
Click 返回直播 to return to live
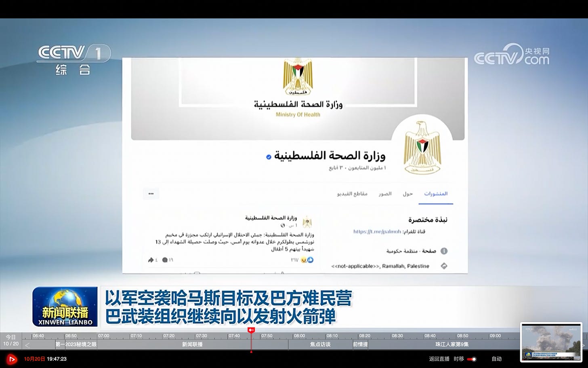(439, 359)
